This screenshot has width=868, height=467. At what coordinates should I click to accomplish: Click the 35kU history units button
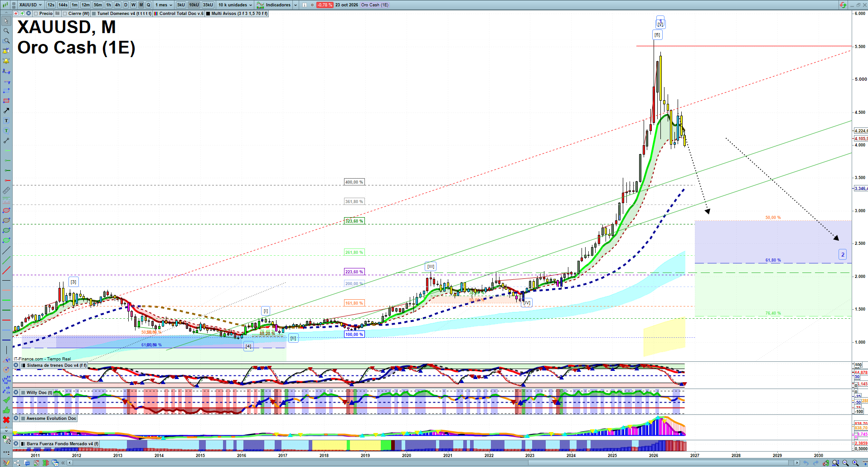[x=208, y=5]
